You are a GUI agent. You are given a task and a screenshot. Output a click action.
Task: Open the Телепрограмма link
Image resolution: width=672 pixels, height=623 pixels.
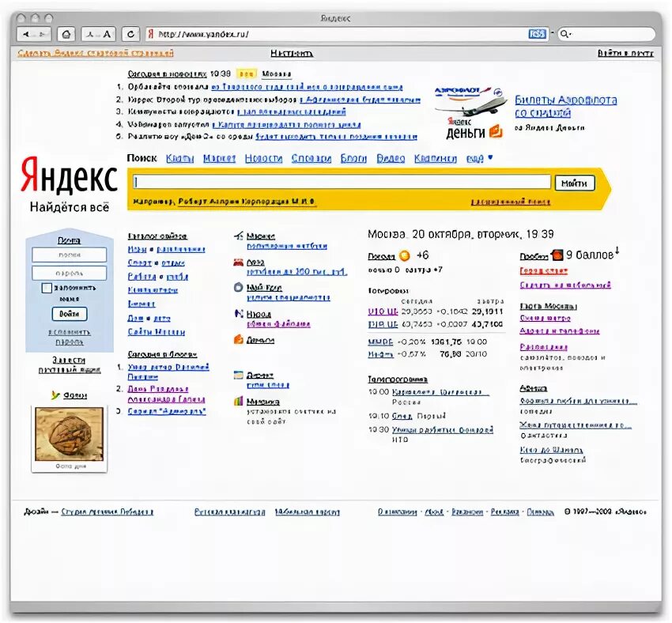click(x=398, y=379)
